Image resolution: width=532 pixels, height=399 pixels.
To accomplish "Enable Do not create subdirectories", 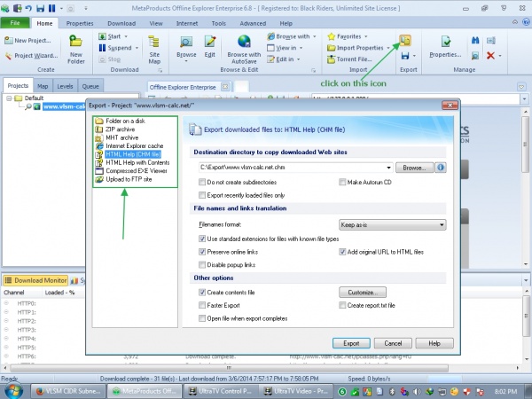I will pos(202,182).
